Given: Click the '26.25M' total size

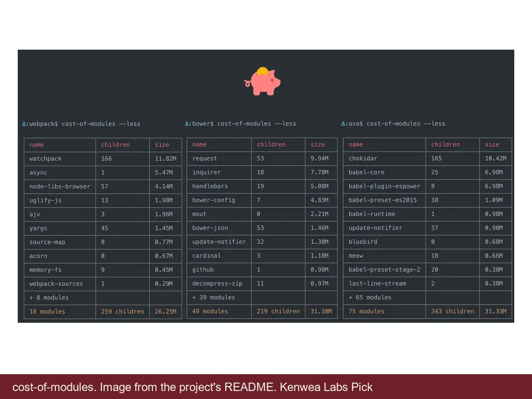Looking at the screenshot, I should (165, 312).
